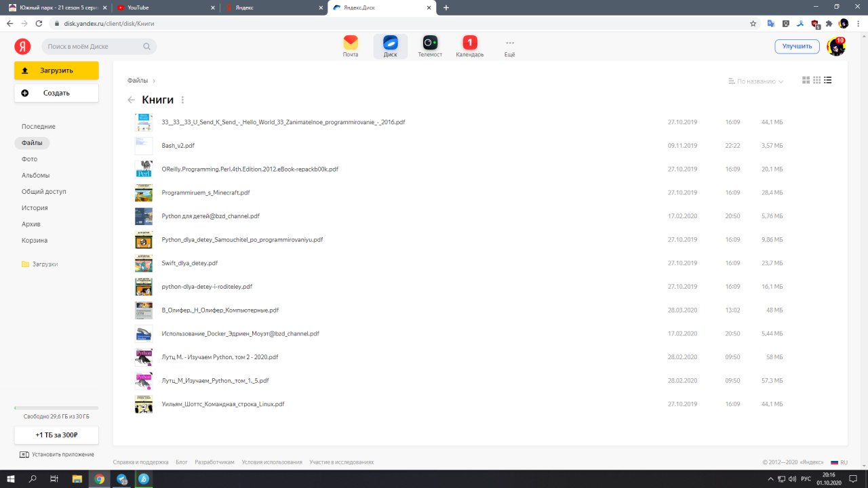Open the Календарь service icon

point(470,46)
